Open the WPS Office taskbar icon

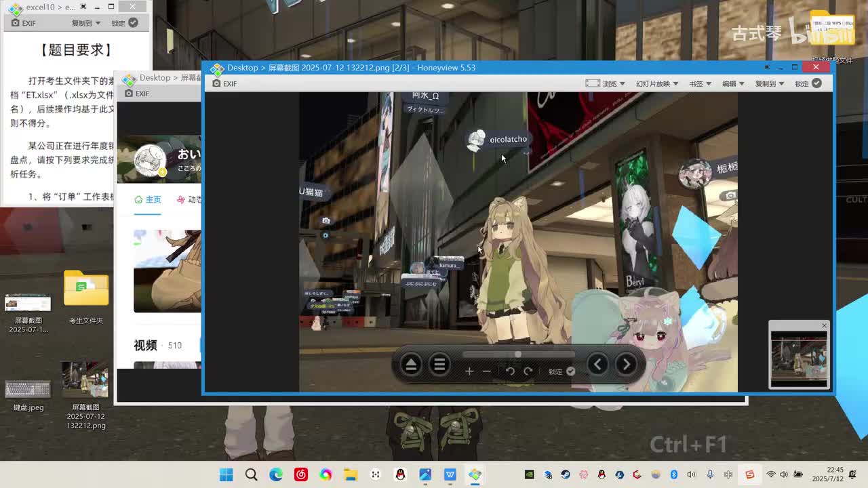[450, 474]
